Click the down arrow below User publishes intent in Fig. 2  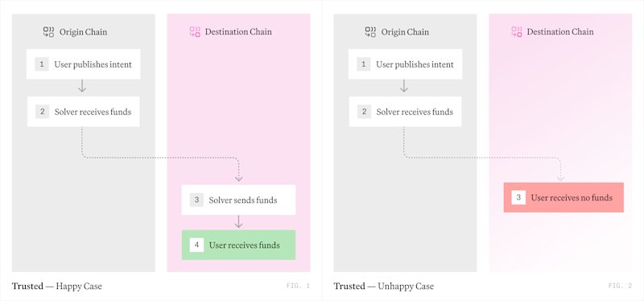[404, 86]
